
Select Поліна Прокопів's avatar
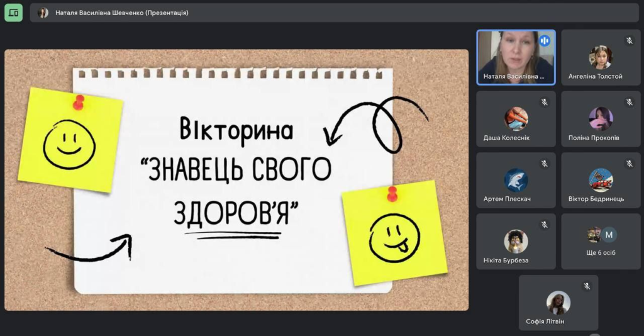[x=601, y=119]
